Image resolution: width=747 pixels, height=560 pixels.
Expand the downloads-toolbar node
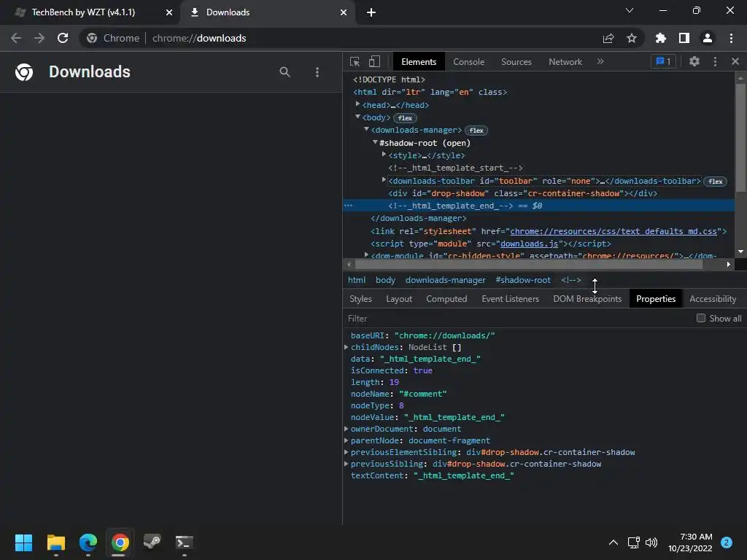pos(384,179)
